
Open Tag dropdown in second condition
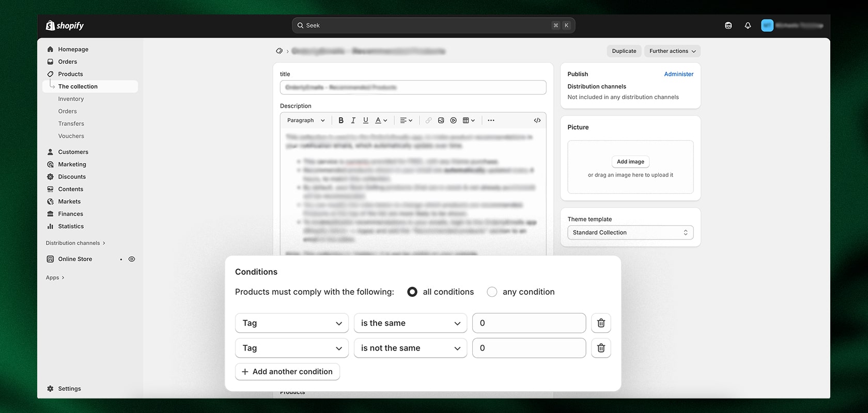pos(292,348)
